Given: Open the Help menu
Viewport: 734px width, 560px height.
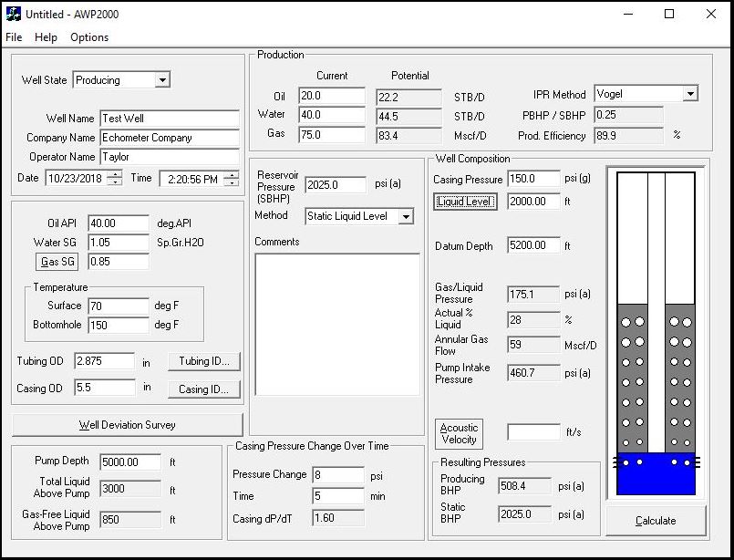Looking at the screenshot, I should [x=46, y=37].
